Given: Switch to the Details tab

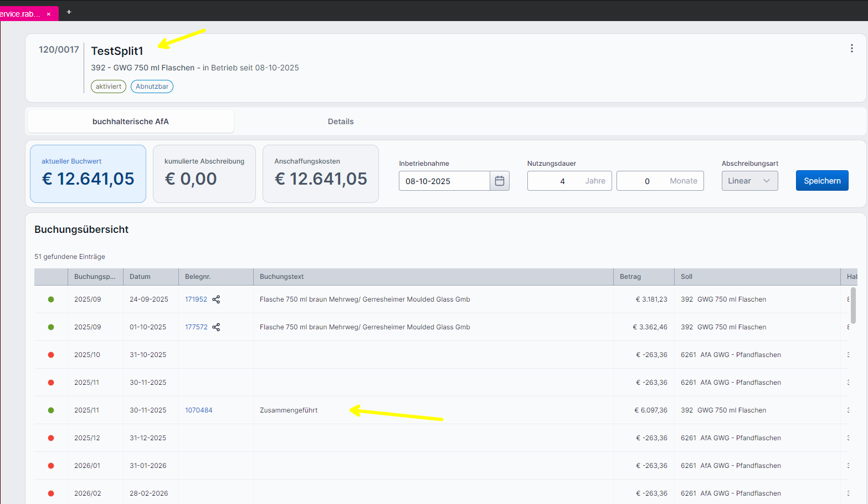Looking at the screenshot, I should [x=340, y=121].
